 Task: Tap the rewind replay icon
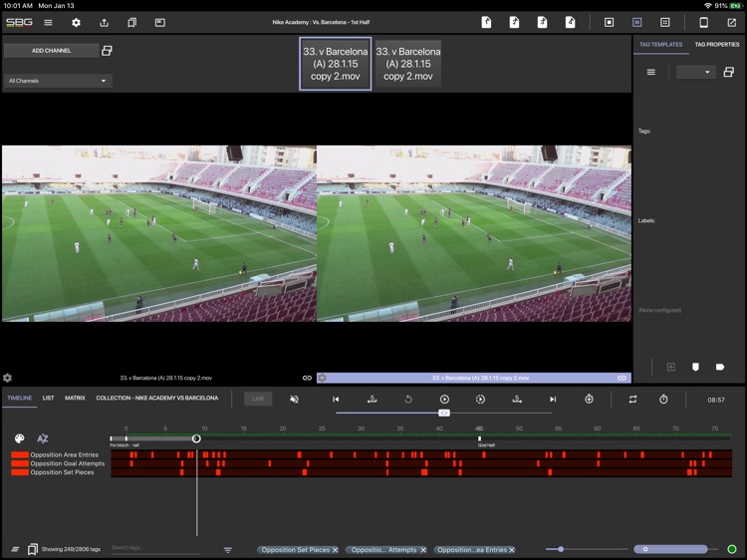(x=408, y=399)
